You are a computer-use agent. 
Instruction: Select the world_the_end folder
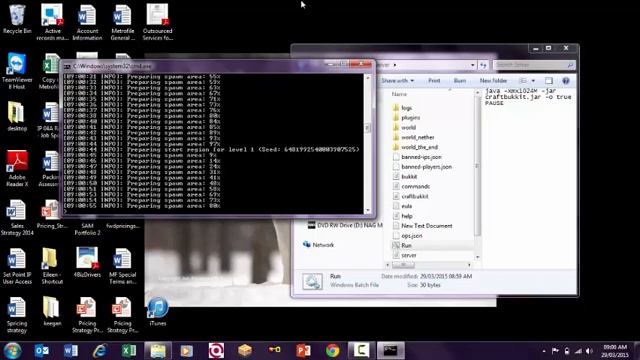tap(415, 147)
